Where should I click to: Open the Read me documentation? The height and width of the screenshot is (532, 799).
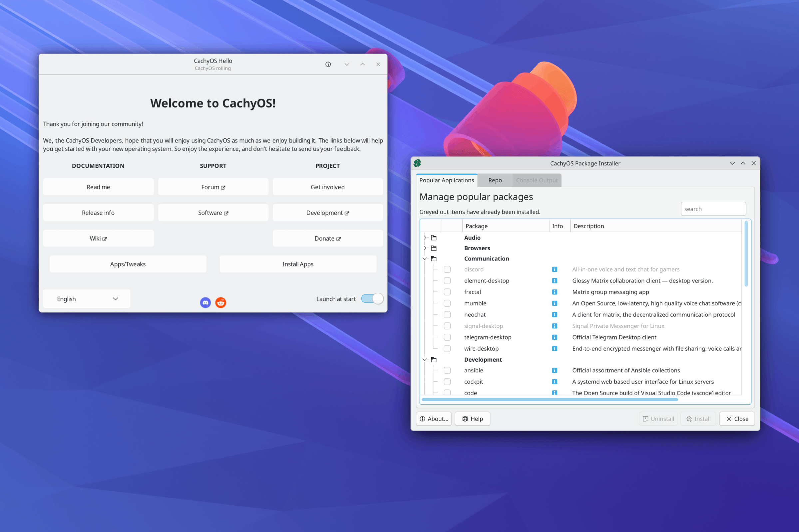[x=98, y=187]
